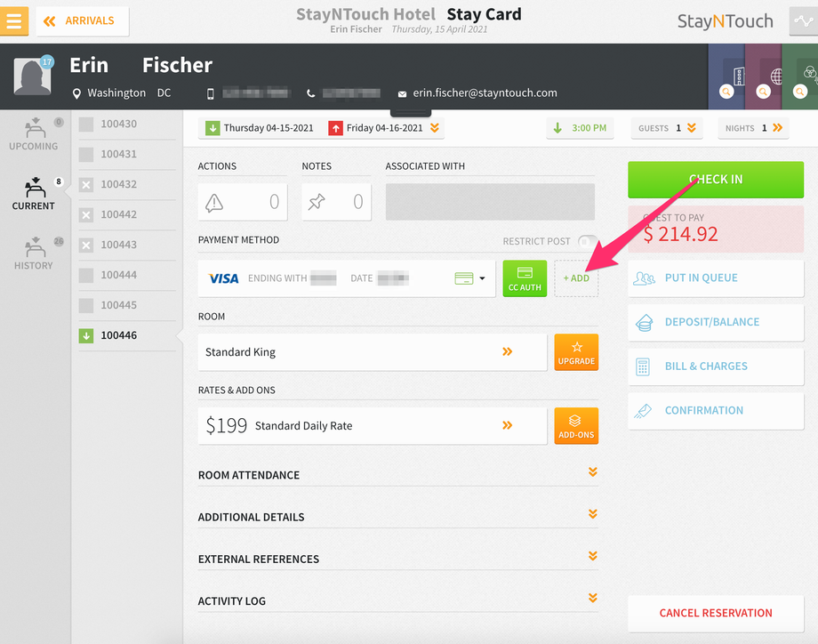Open the group card tab at right edge
This screenshot has width=818, height=644.
(x=799, y=76)
